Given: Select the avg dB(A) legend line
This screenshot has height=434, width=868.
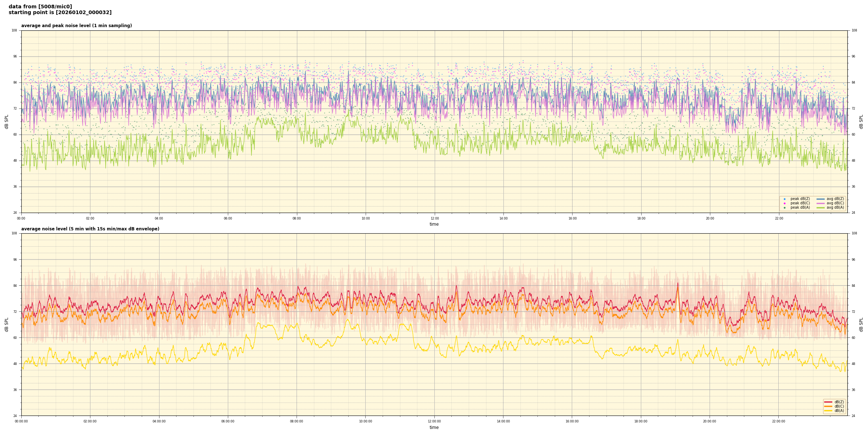Looking at the screenshot, I should click(821, 208).
